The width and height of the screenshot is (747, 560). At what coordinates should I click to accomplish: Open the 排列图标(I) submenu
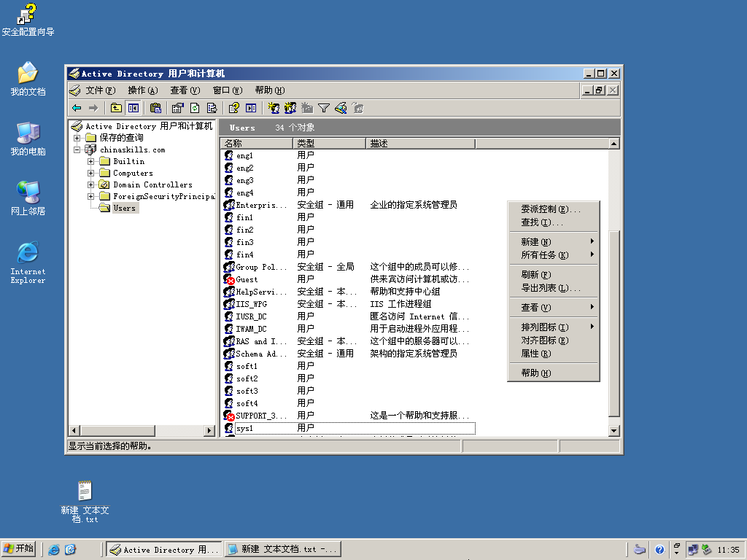[x=553, y=327]
